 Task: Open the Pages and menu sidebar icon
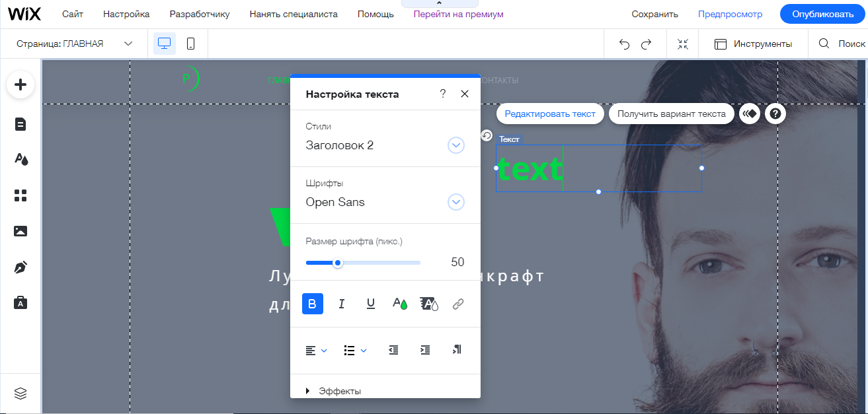(x=20, y=124)
